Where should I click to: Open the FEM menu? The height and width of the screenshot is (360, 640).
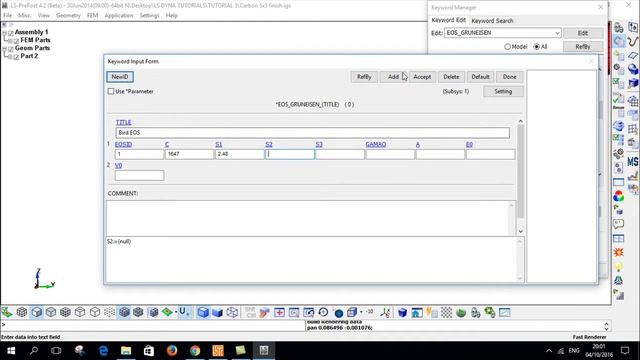pos(92,16)
